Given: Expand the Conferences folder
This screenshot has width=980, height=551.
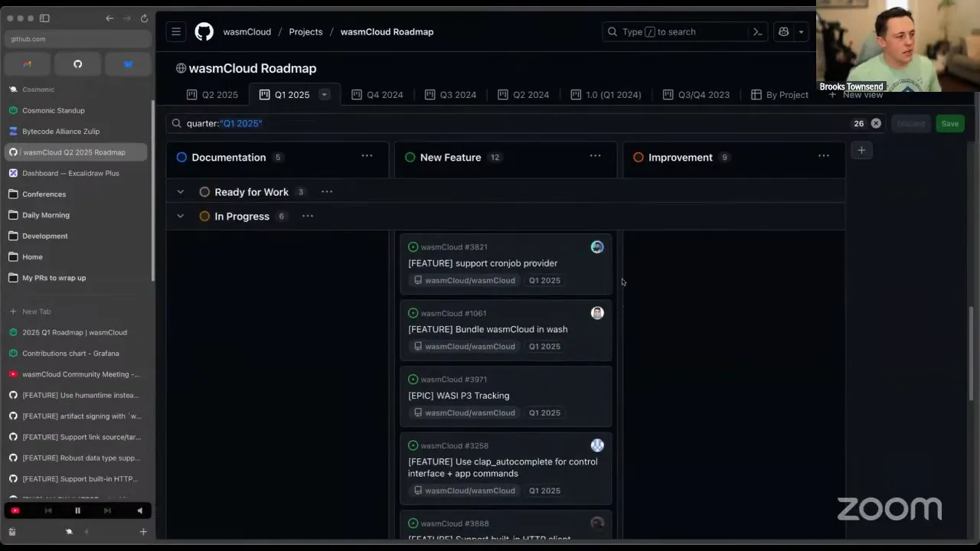Looking at the screenshot, I should tap(76, 194).
